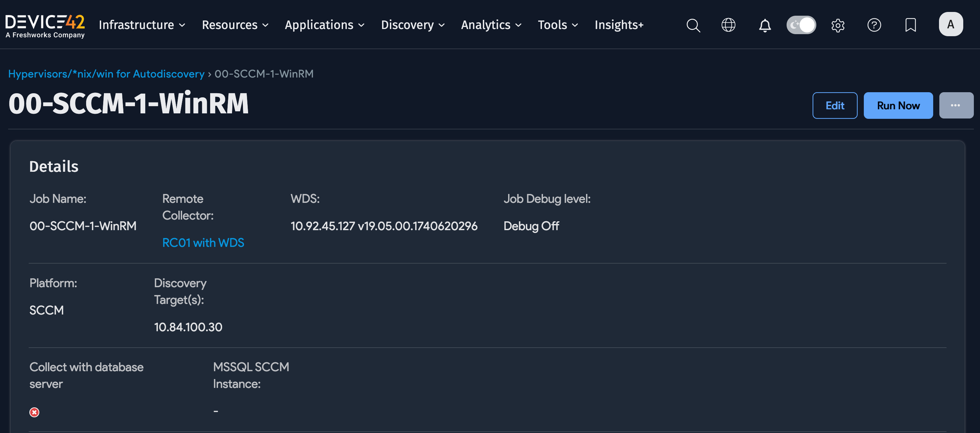This screenshot has width=980, height=433.
Task: Click the red X database server status icon
Action: click(34, 412)
